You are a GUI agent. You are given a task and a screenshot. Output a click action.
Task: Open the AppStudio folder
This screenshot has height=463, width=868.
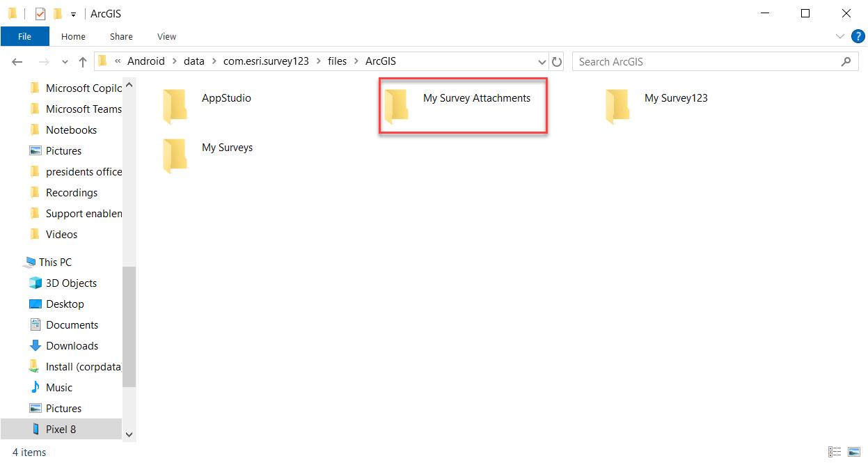pos(207,106)
